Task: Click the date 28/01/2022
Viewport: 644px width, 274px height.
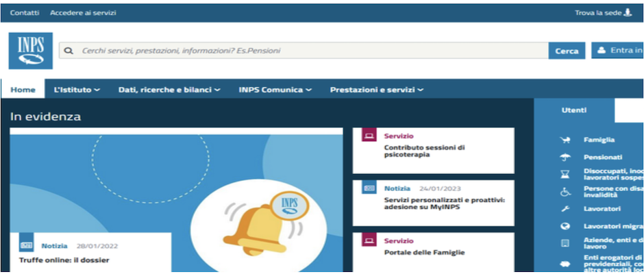Action: (97, 246)
